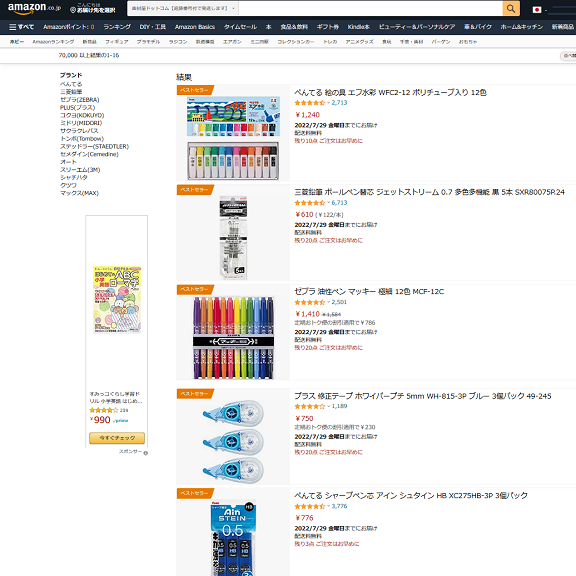Click the 今すぐチェック button in ad
The image size is (576, 576).
(117, 438)
